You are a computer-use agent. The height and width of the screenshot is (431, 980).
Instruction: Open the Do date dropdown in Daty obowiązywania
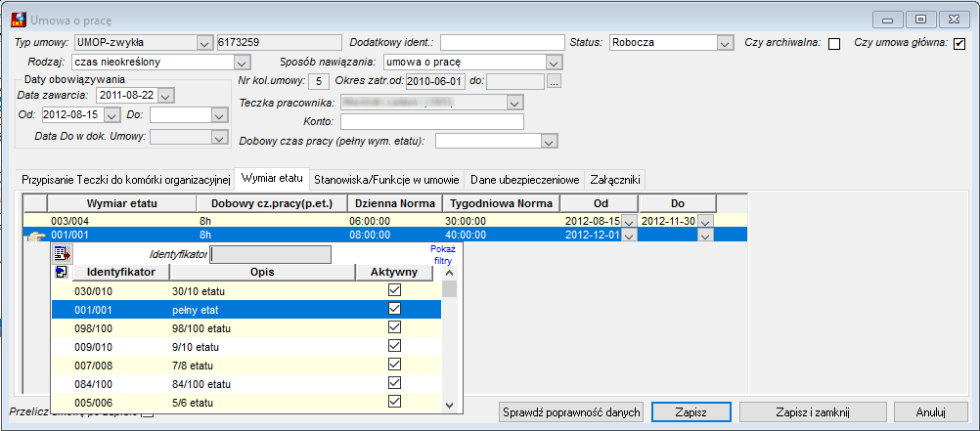tap(219, 115)
